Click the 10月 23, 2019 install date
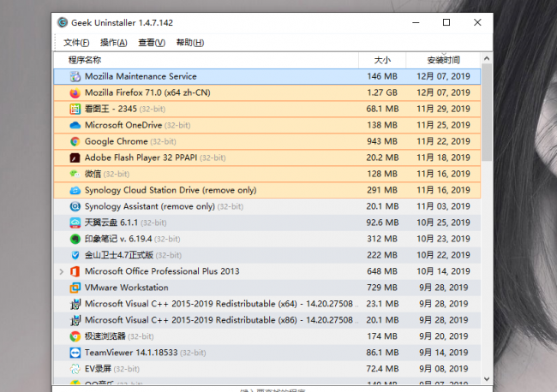 [x=443, y=239]
